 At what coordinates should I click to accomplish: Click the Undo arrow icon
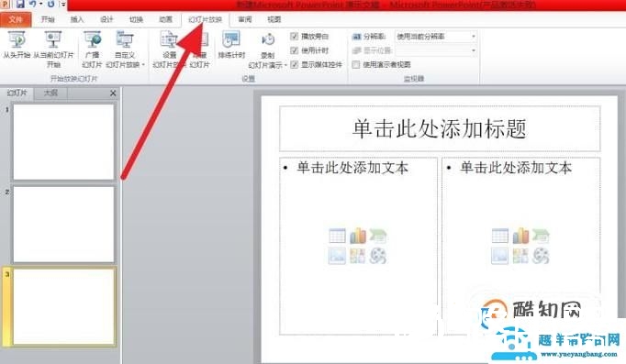[33, 5]
